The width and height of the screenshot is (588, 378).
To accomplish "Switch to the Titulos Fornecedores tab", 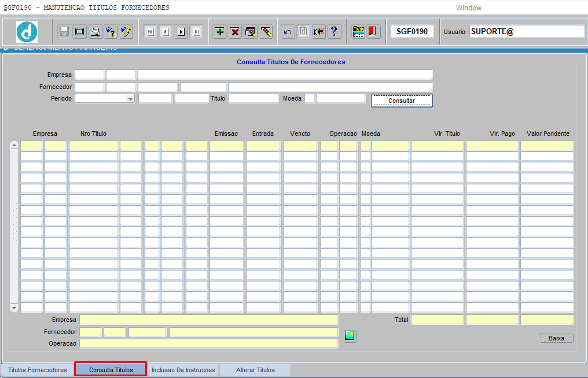I will 38,370.
